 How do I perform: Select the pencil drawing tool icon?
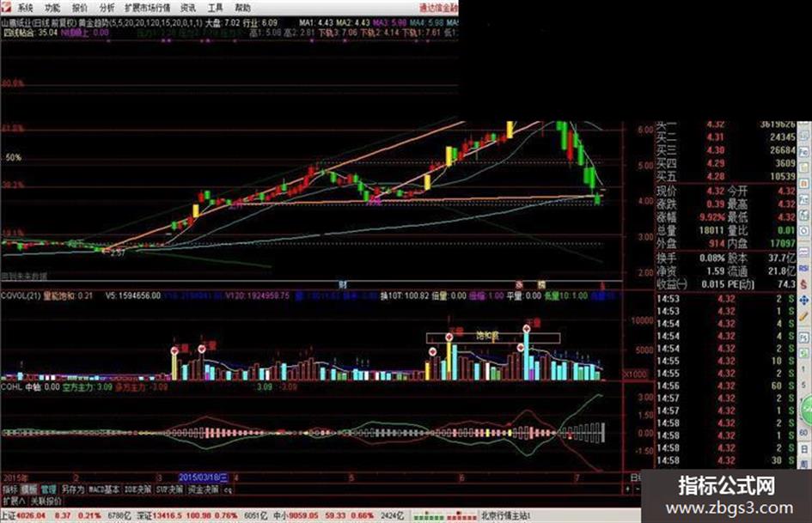pyautogui.click(x=803, y=317)
